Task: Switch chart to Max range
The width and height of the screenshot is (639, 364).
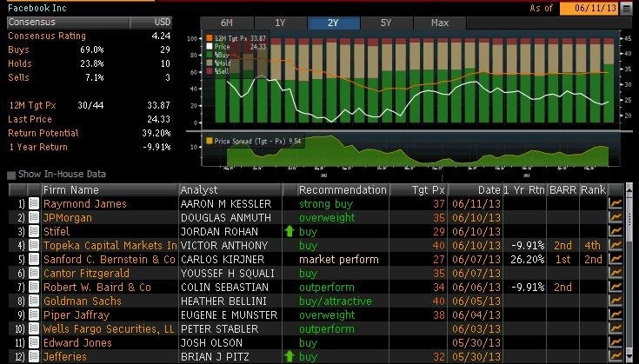Action: [440, 23]
